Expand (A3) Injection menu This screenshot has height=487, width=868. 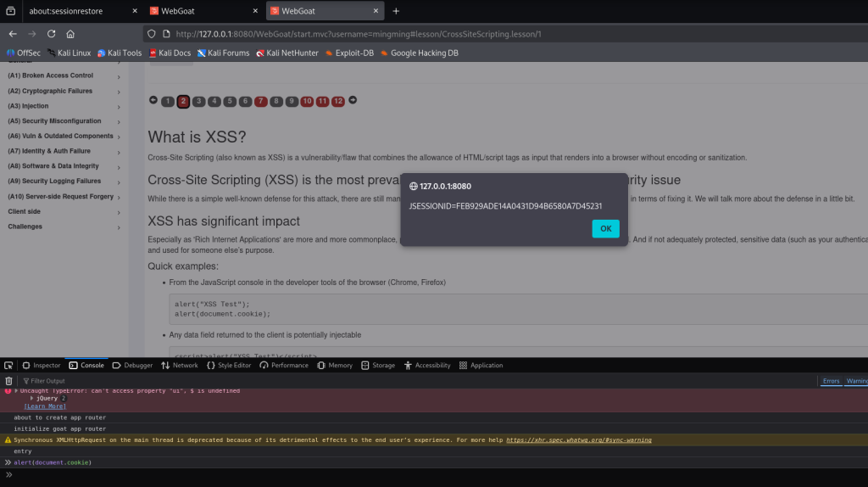coord(64,106)
